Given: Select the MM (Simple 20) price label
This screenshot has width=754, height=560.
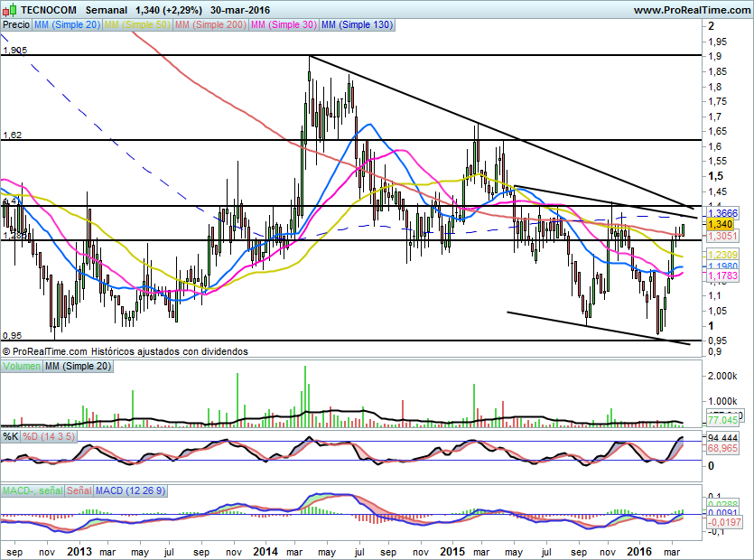Looking at the screenshot, I should (67, 25).
